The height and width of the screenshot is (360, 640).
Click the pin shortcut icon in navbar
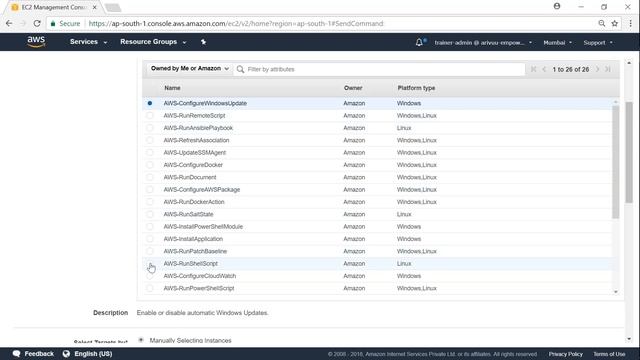(x=203, y=42)
